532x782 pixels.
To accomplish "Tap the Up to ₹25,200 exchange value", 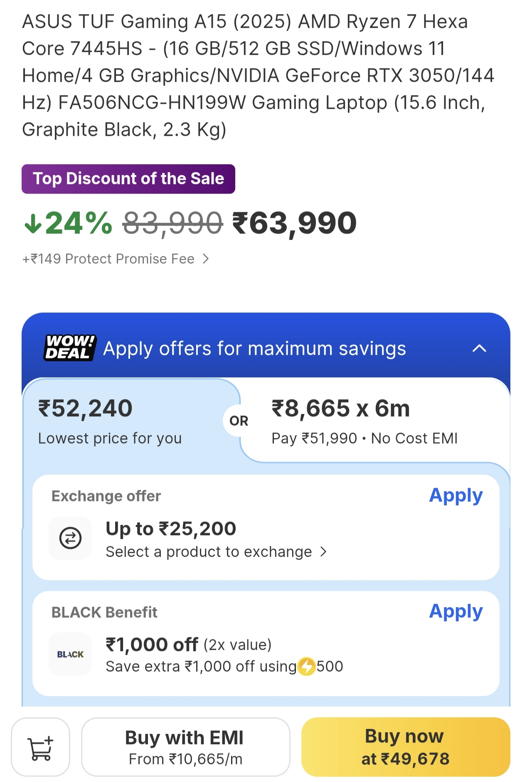I will tap(171, 529).
